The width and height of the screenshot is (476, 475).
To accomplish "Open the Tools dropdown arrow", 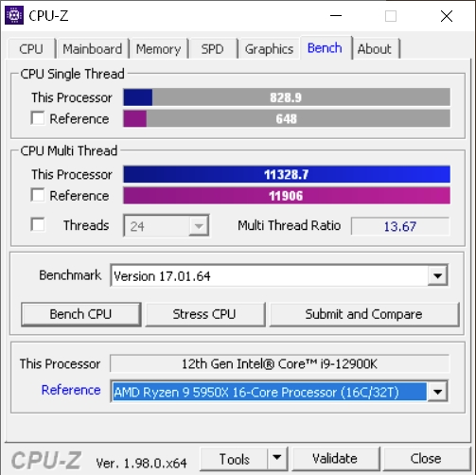I will [277, 458].
